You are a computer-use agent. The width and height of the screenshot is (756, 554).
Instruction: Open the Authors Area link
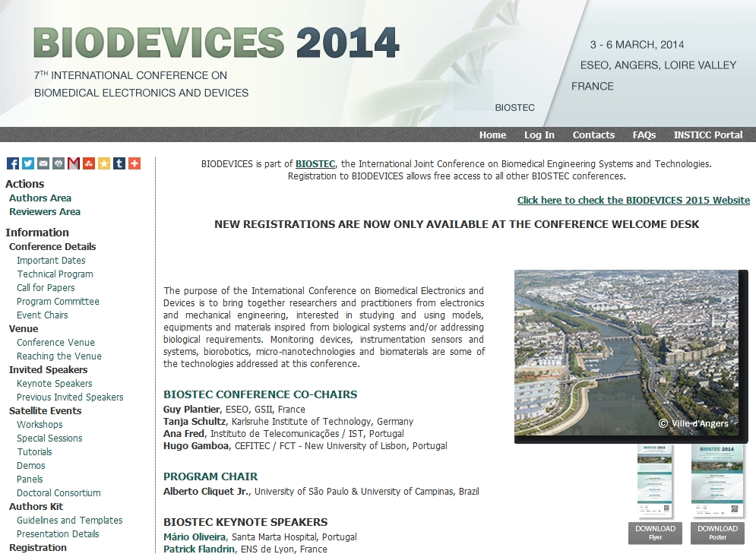click(x=40, y=198)
